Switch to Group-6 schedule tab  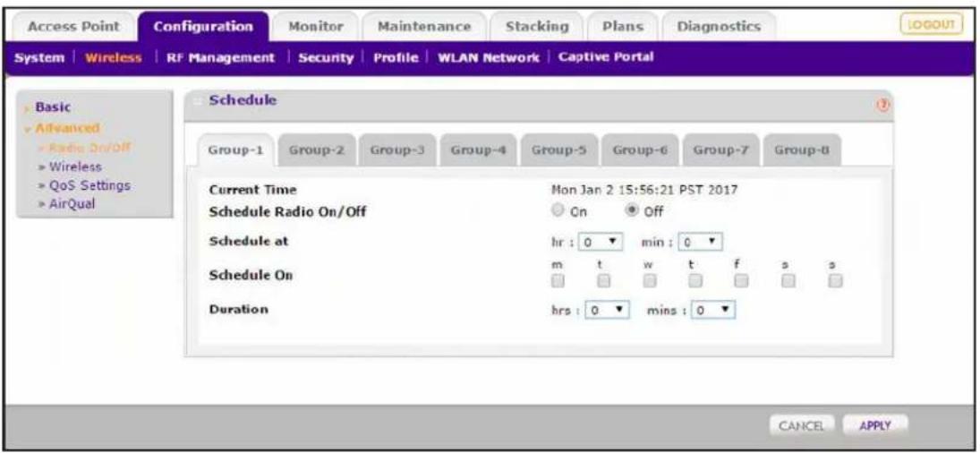click(641, 150)
